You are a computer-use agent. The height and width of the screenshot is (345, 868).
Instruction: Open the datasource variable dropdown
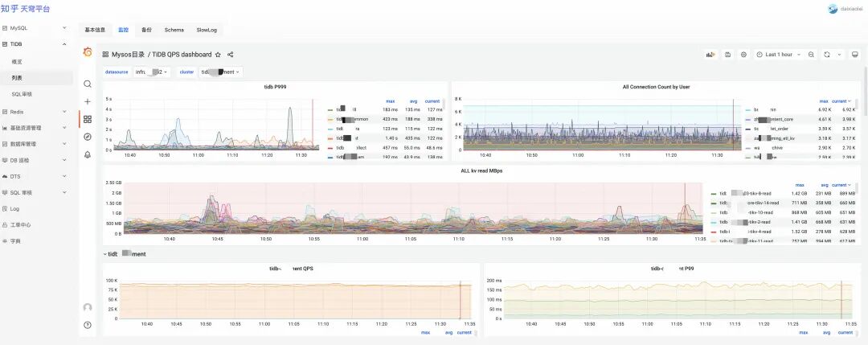point(151,72)
